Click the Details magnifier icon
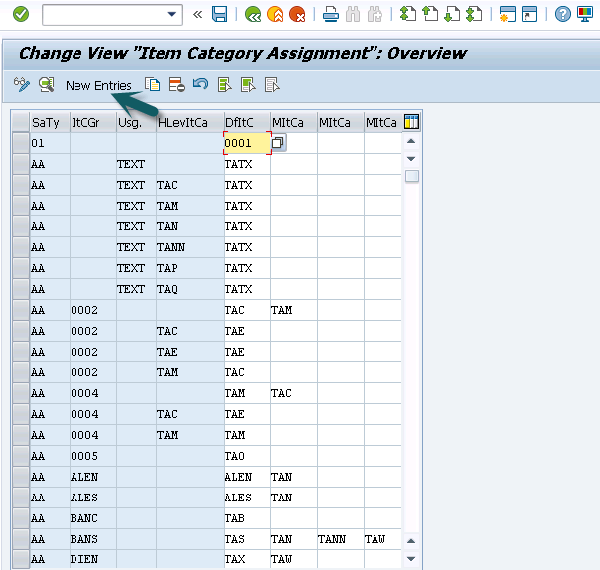This screenshot has width=600, height=570. coord(47,85)
